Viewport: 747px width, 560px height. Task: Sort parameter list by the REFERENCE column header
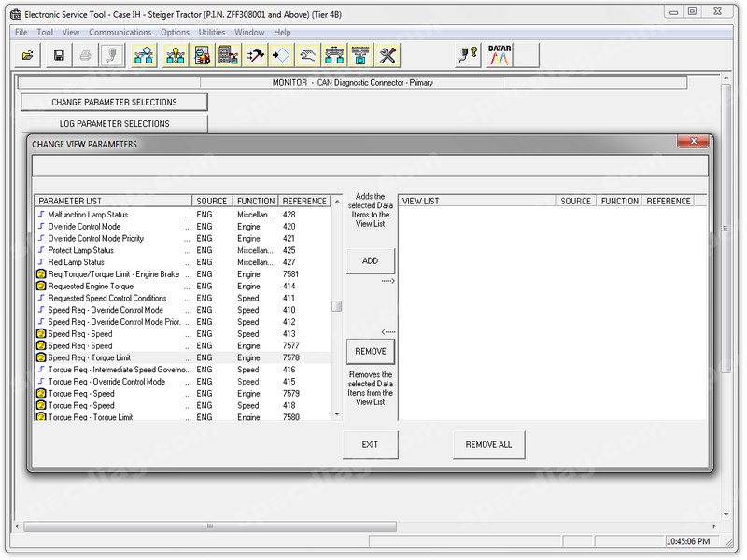[304, 201]
